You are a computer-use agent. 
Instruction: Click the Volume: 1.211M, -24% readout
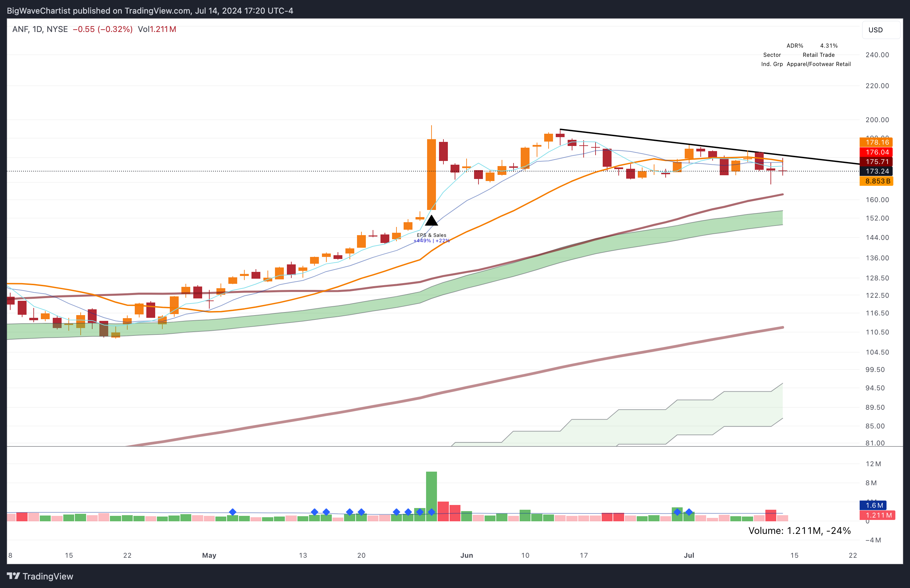[799, 531]
